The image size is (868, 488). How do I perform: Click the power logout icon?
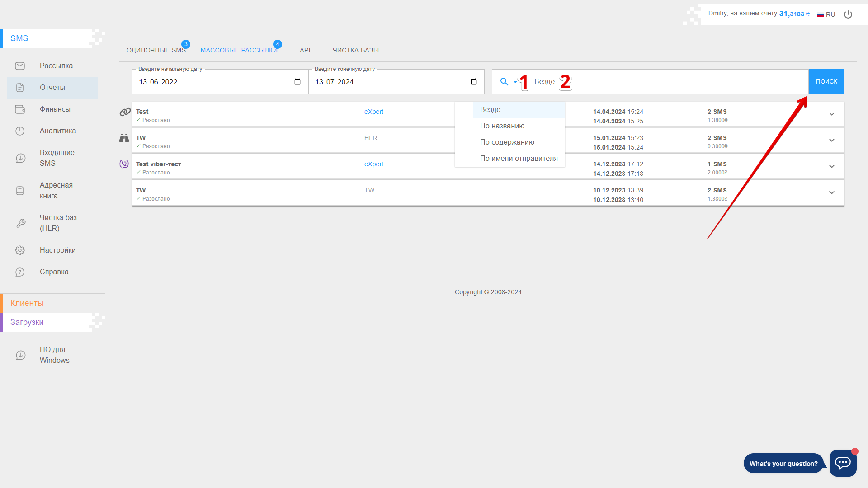(x=848, y=14)
